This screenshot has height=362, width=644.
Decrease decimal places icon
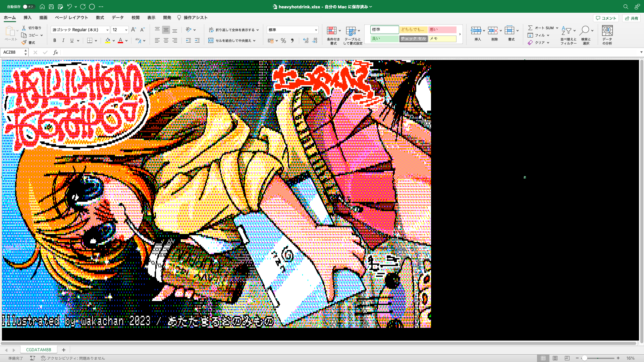coord(314,41)
